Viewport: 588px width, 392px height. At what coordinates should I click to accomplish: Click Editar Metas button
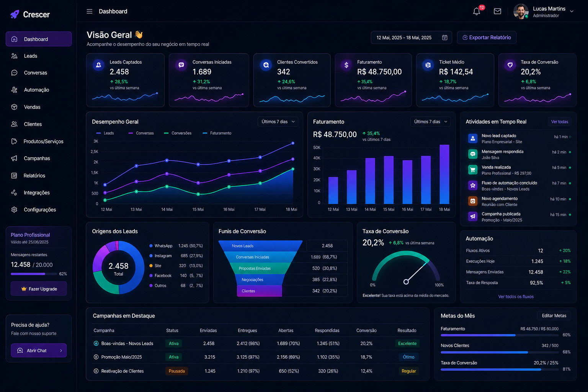click(x=554, y=315)
